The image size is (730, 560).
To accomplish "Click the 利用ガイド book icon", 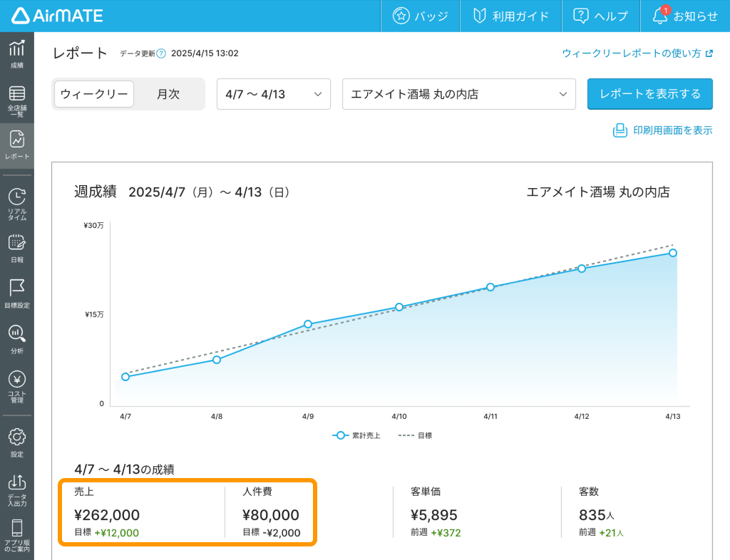I will [480, 16].
